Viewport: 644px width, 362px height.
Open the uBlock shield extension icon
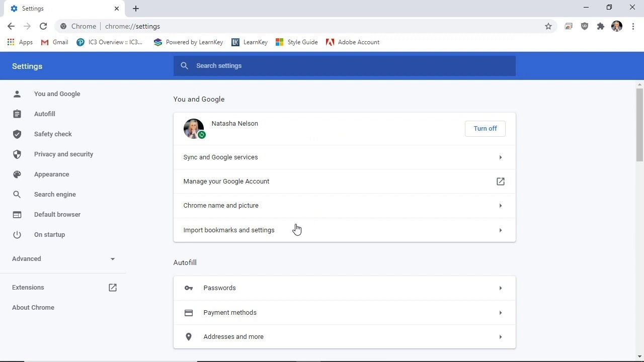click(585, 26)
